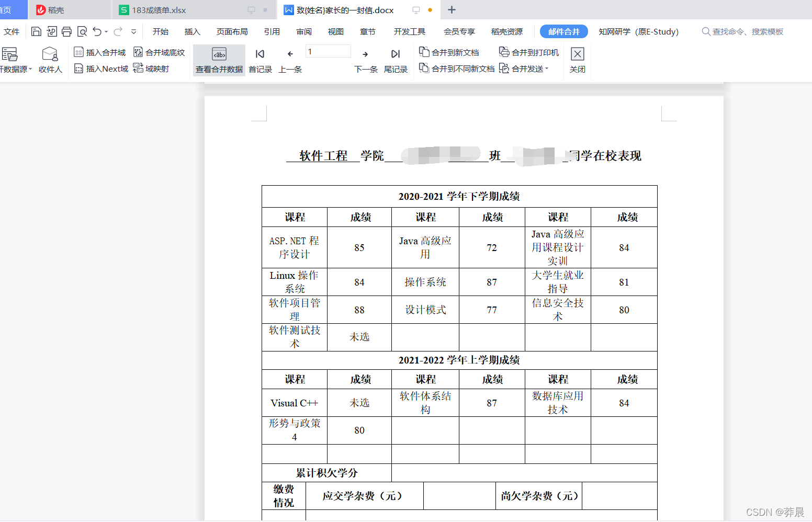
Task: Click the 缴费情况 cell
Action: (x=284, y=496)
